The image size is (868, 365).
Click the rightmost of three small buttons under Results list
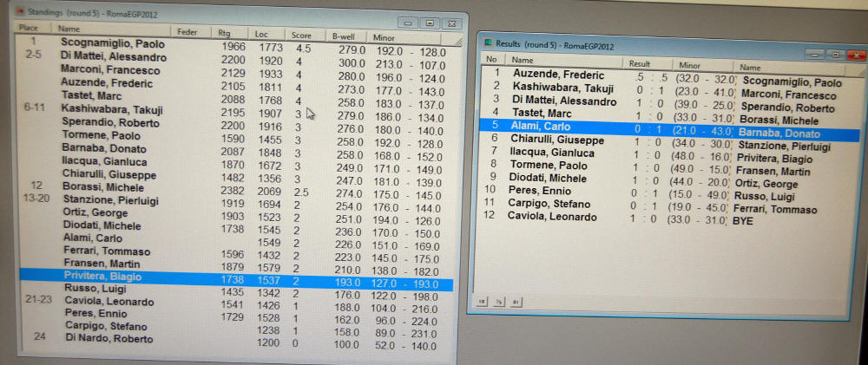coord(516,303)
